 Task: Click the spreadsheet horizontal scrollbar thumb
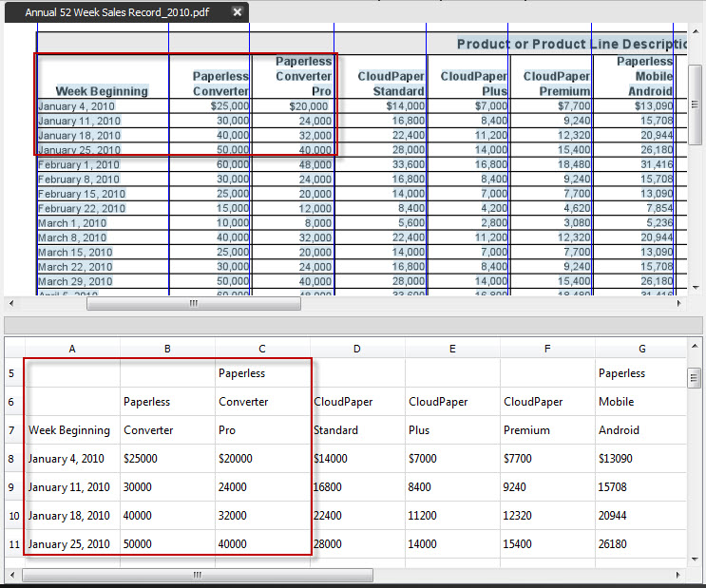coord(198,575)
